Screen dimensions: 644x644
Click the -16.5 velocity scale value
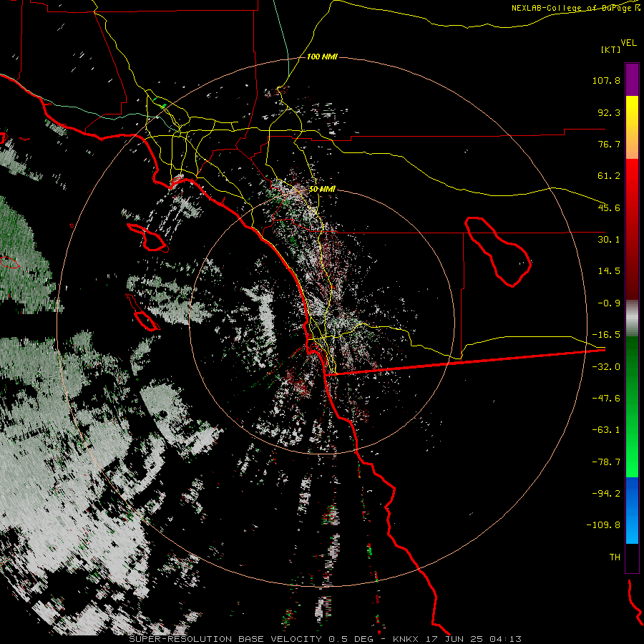[x=606, y=335]
